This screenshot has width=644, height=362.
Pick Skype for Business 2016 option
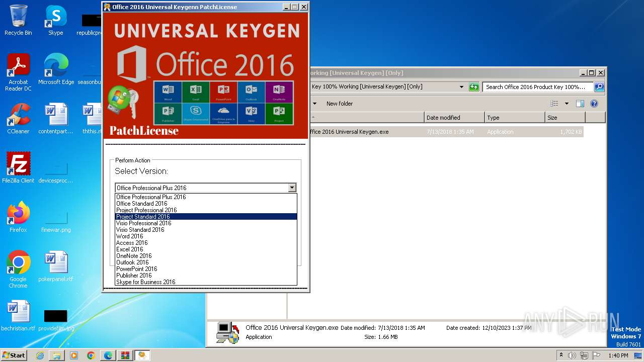206,282
